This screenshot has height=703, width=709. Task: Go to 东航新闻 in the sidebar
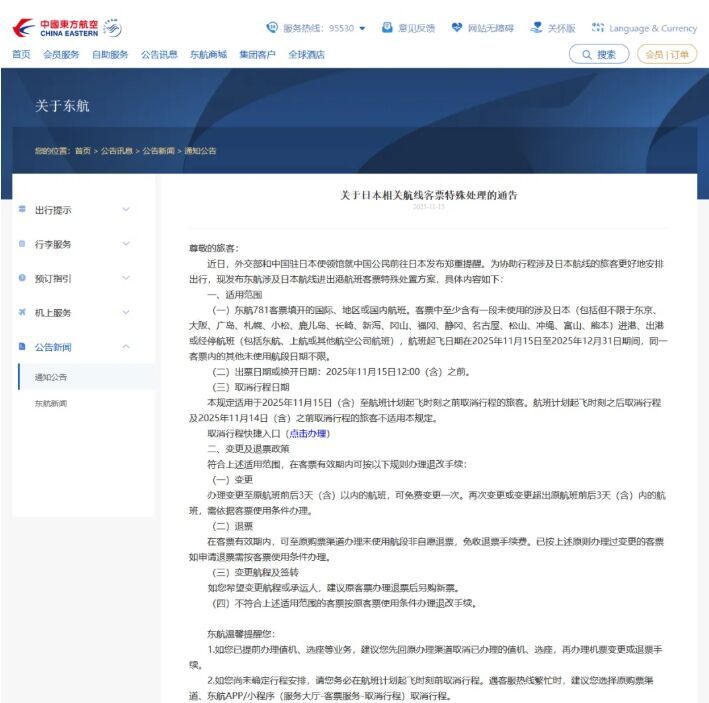point(51,403)
